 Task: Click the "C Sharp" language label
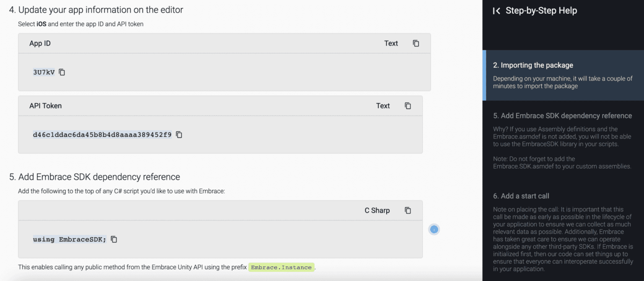click(377, 210)
